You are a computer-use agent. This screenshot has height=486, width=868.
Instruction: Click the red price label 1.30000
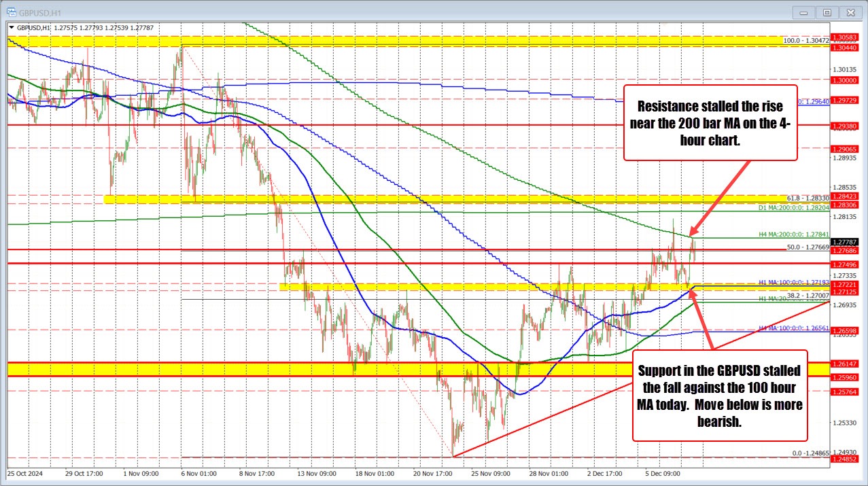point(846,80)
